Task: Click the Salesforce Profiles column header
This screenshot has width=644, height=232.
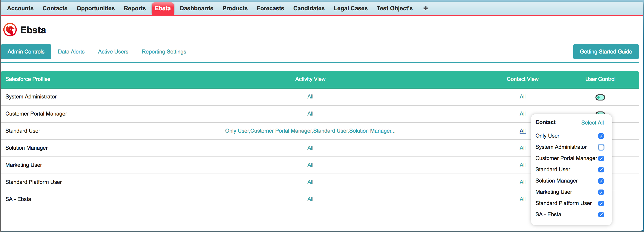Action: [x=28, y=79]
